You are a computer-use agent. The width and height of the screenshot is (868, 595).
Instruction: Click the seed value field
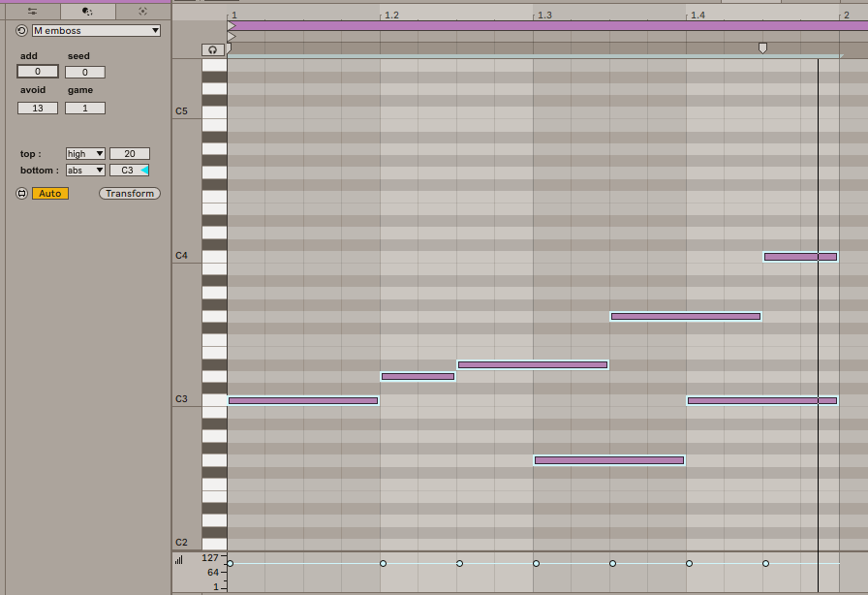coord(85,73)
